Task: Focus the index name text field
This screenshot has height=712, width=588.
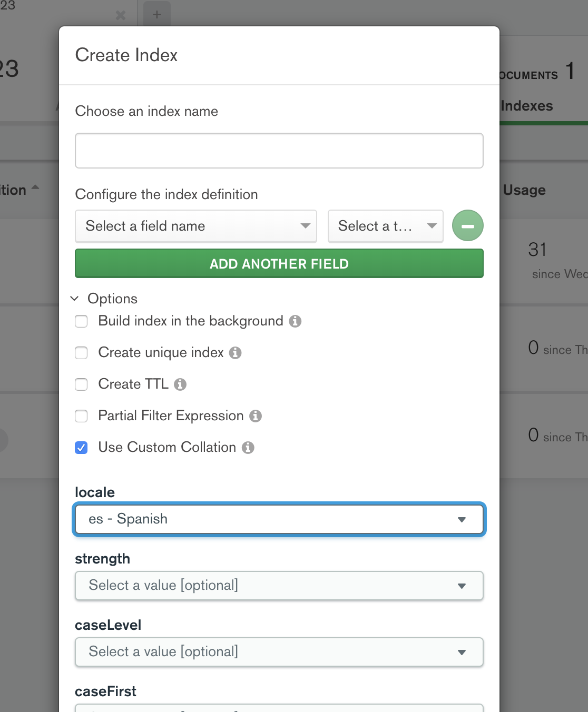Action: click(279, 151)
